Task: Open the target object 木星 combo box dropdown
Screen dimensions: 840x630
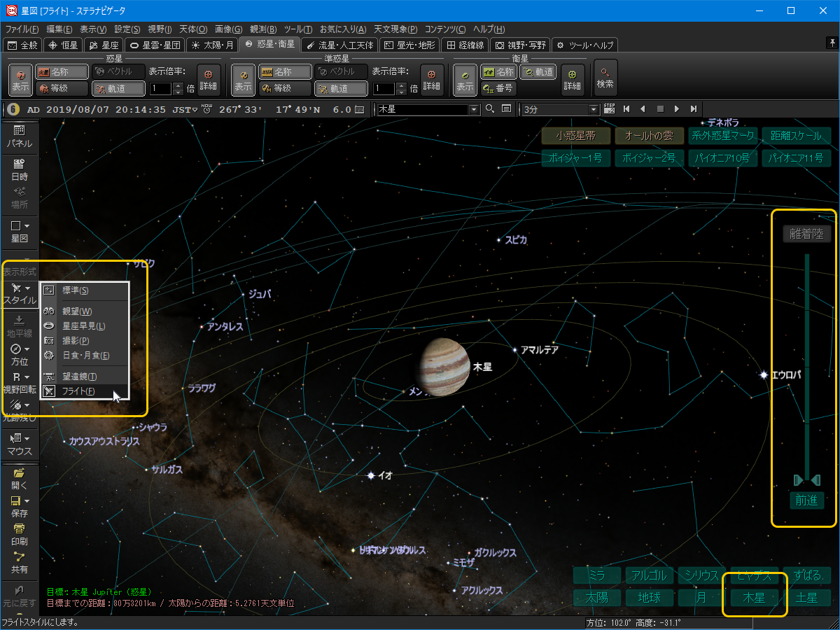Action: click(x=474, y=109)
